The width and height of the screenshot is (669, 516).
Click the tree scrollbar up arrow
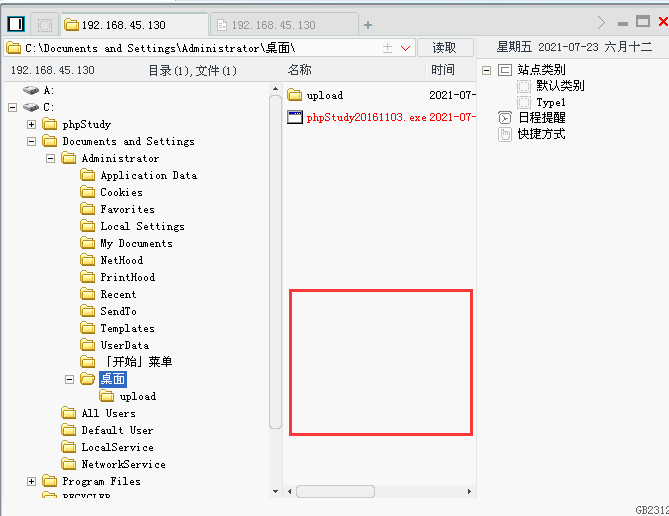pos(275,89)
